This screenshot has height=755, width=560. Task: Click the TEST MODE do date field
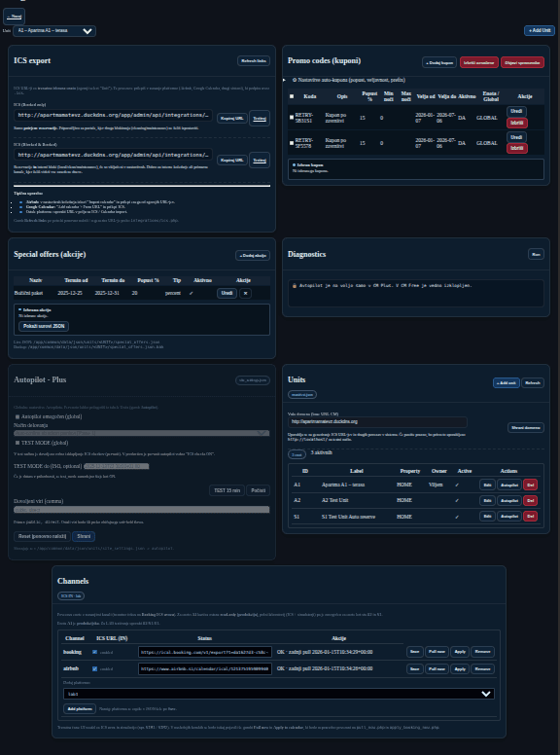coord(117,466)
